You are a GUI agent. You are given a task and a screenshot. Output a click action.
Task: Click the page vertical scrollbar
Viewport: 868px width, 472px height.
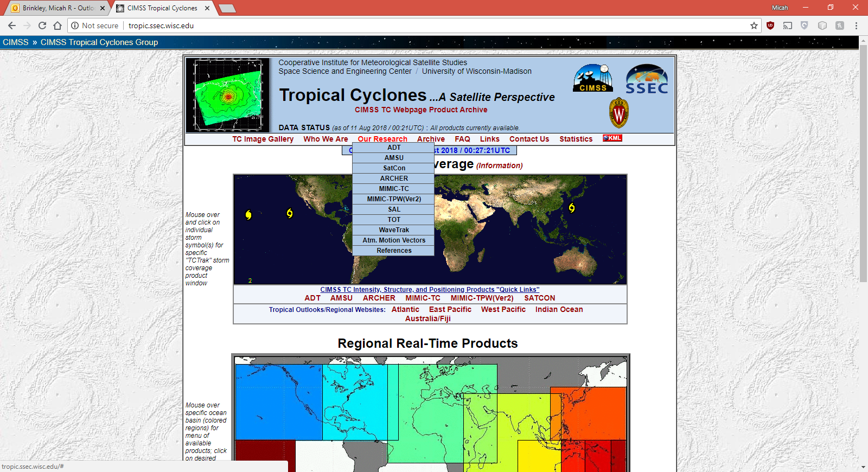point(863,163)
